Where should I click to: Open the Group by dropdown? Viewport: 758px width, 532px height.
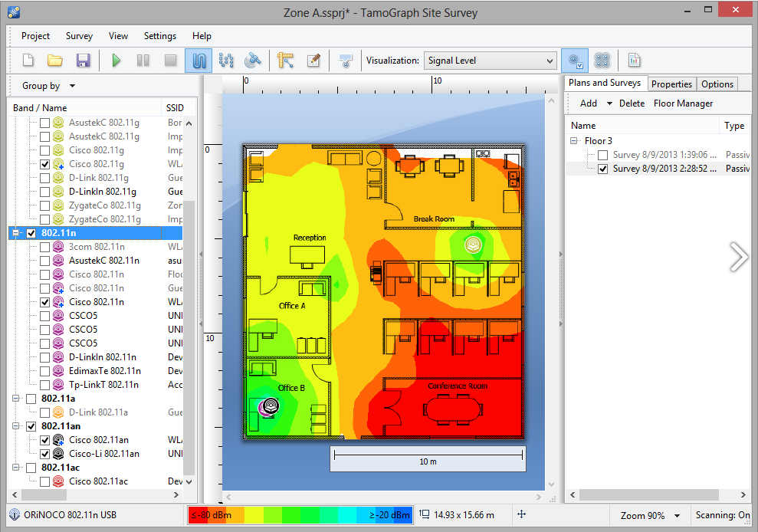[x=49, y=86]
